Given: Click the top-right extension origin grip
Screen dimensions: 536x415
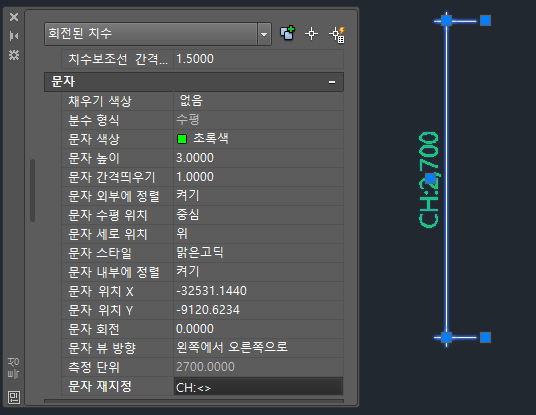Looking at the screenshot, I should tap(485, 21).
